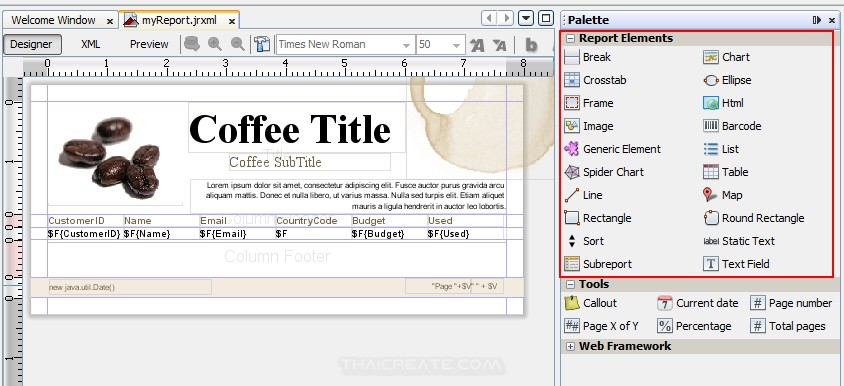Select the Html element

(x=723, y=103)
